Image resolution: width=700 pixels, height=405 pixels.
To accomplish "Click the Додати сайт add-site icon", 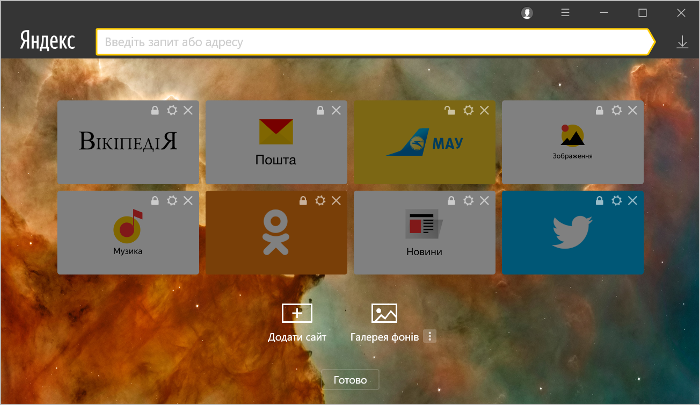I will (297, 313).
